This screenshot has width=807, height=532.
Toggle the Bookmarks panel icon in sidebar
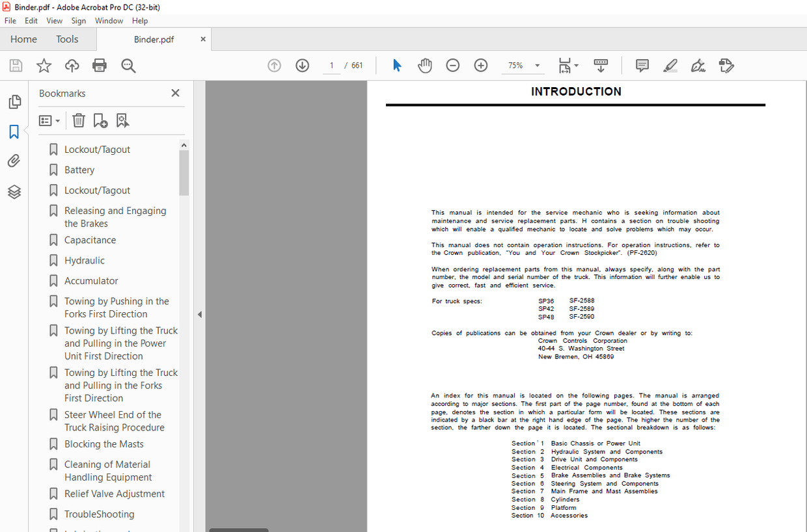(14, 132)
